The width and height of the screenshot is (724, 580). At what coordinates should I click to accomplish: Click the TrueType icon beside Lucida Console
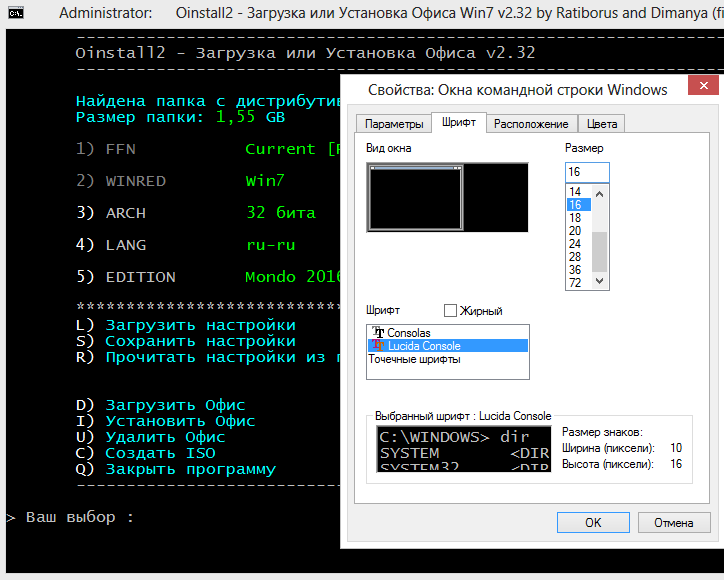coord(378,345)
